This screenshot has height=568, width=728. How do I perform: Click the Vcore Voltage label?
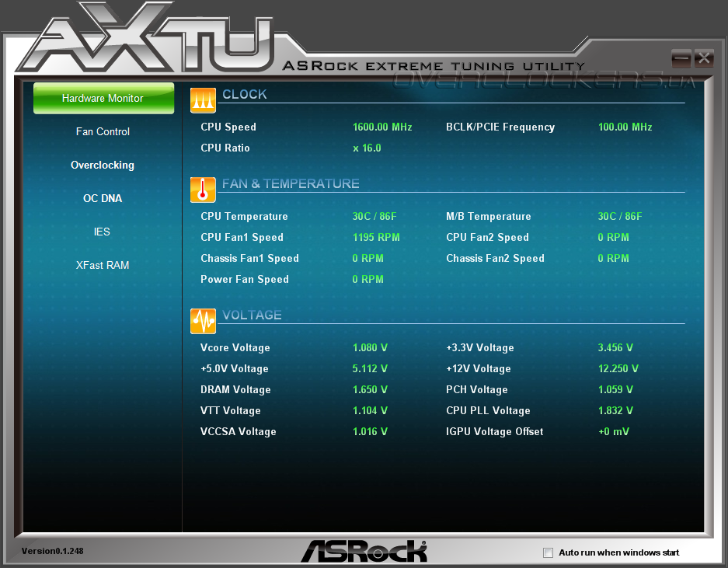point(235,347)
